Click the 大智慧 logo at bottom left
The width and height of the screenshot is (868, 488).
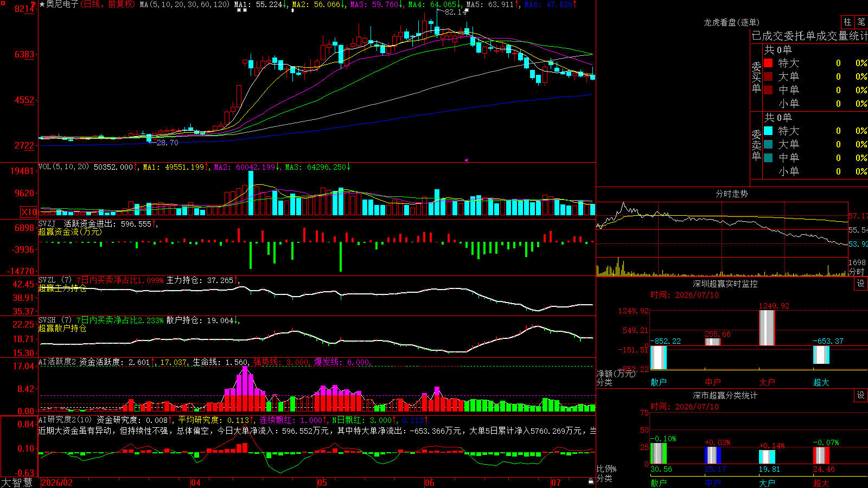(x=17, y=483)
